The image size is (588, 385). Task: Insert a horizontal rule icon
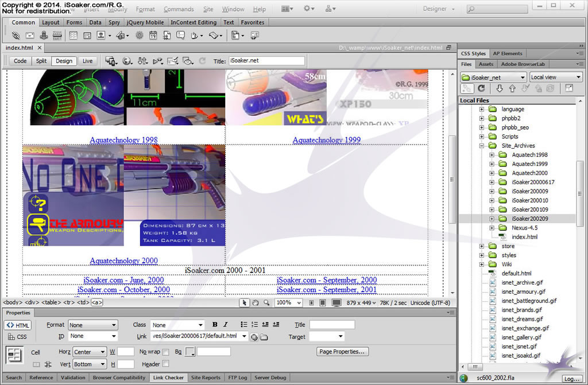tap(57, 36)
